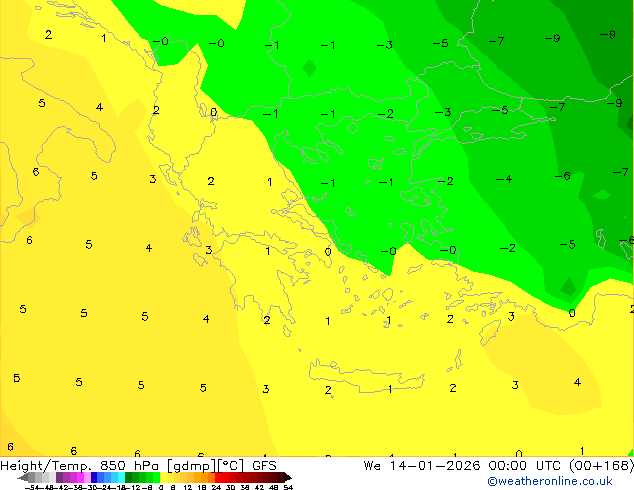Click the "24" label under the color scale
This screenshot has width=634, height=490.
coord(216,487)
